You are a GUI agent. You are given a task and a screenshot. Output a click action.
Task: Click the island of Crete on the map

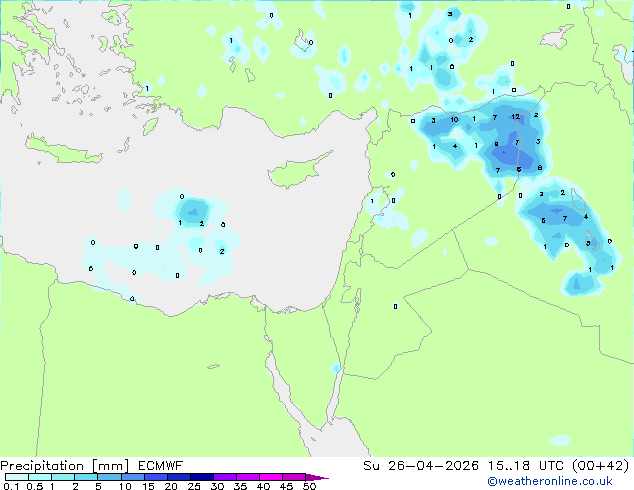pyautogui.click(x=64, y=150)
